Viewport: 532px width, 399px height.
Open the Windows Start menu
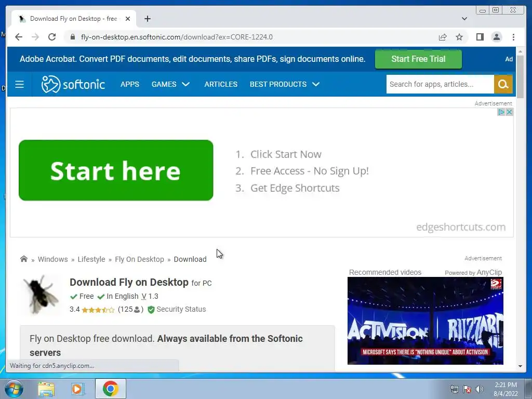pos(14,389)
